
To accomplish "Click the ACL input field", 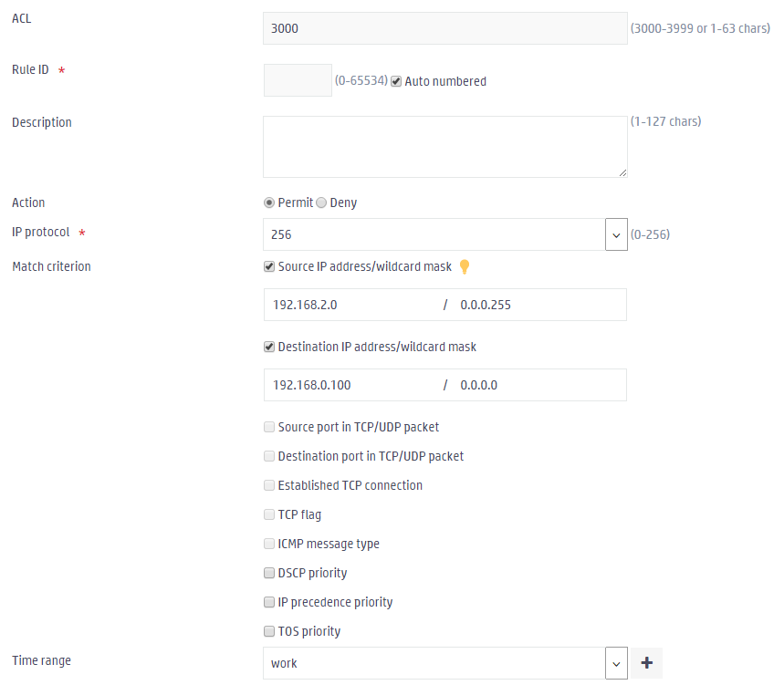I will point(445,28).
